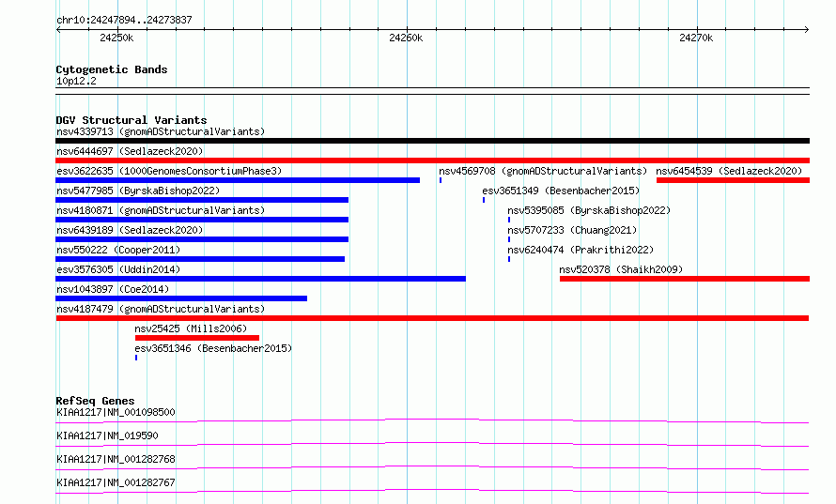Click the nsv6439189 (Sedlazeck2020) label
The height and width of the screenshot is (504, 836).
pyautogui.click(x=130, y=230)
